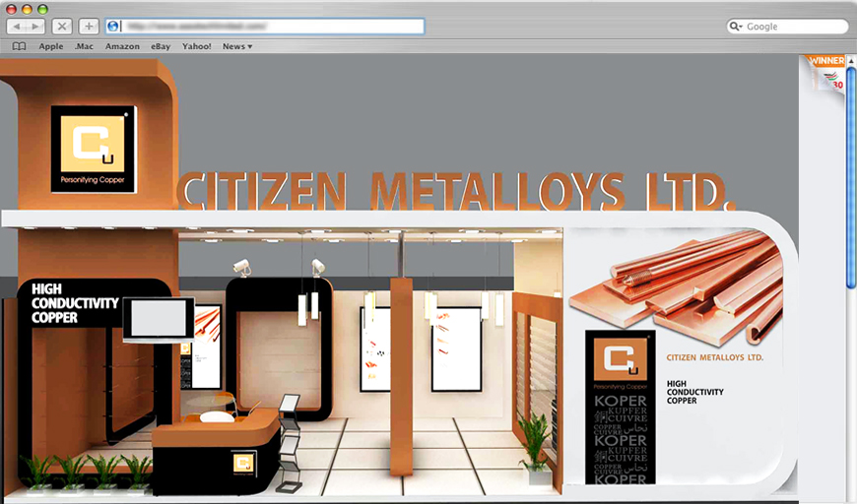This screenshot has width=857, height=504.
Task: Click the High Conductivity Copper booth sign
Action: tap(74, 303)
